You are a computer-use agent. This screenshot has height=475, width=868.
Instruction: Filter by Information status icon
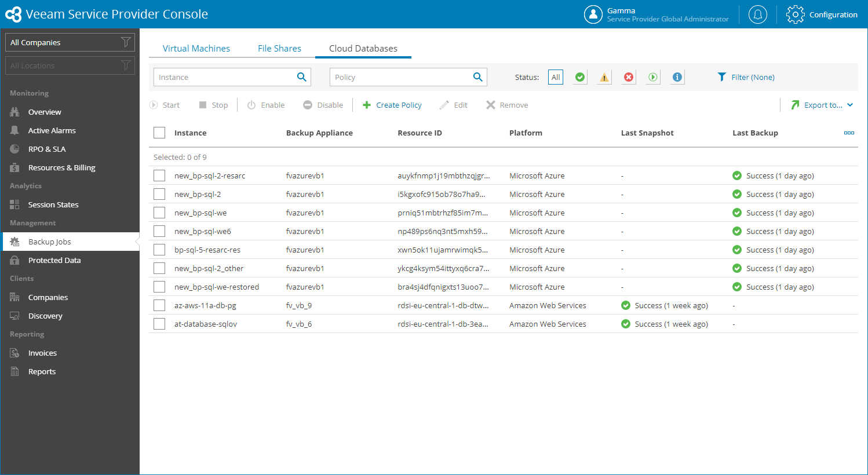pos(677,77)
